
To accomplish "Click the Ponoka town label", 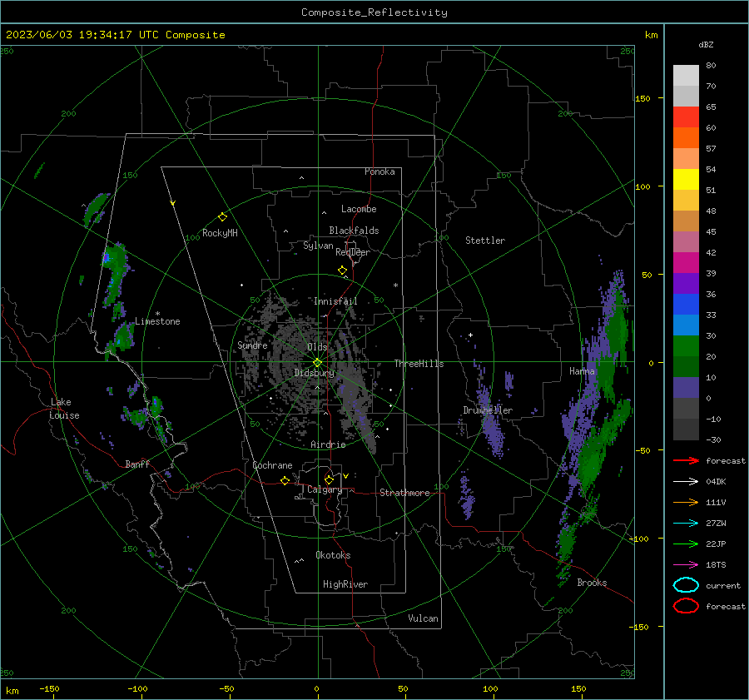I will tap(379, 172).
